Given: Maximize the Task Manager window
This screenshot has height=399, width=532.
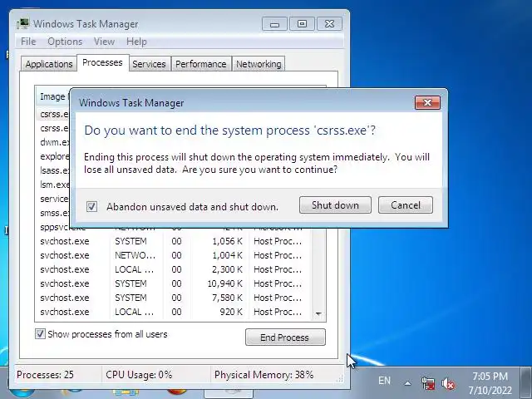Looking at the screenshot, I should (302, 24).
